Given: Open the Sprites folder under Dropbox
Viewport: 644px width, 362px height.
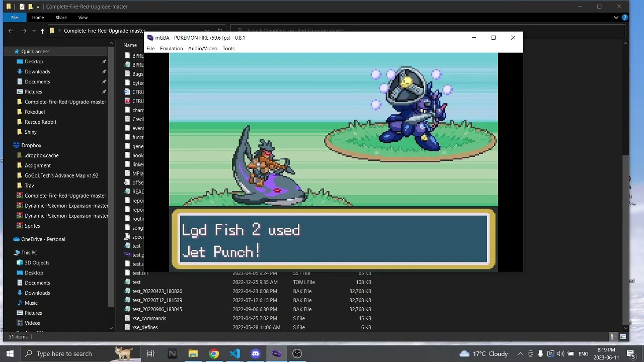Looking at the screenshot, I should point(32,226).
